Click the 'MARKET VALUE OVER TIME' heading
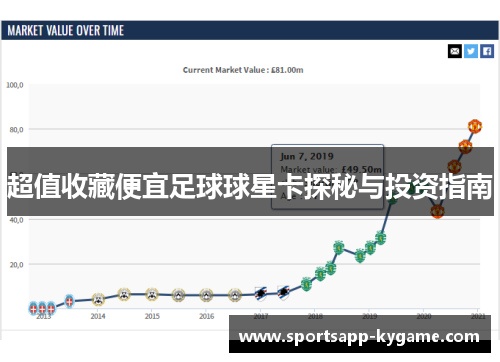Image resolution: width=500 pixels, height=362 pixels. click(66, 31)
